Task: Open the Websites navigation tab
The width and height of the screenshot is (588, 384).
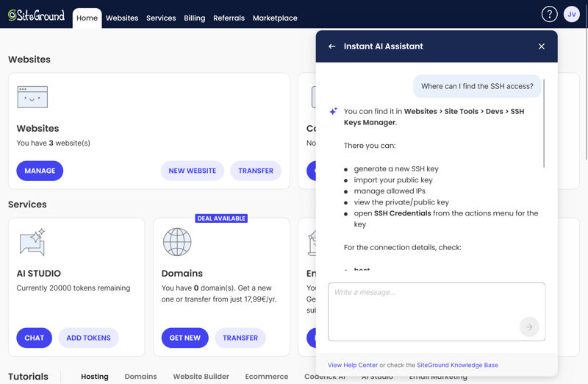Action: pos(122,18)
